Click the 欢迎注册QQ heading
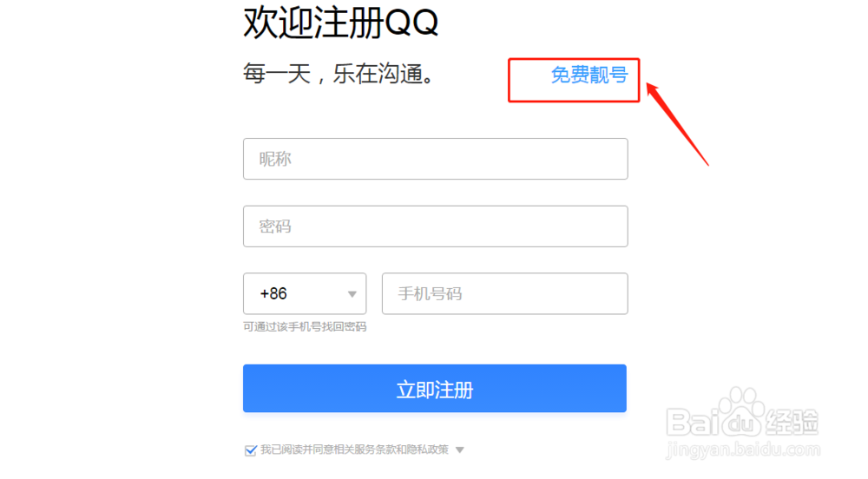Viewport: 868px width, 479px height. 340,23
